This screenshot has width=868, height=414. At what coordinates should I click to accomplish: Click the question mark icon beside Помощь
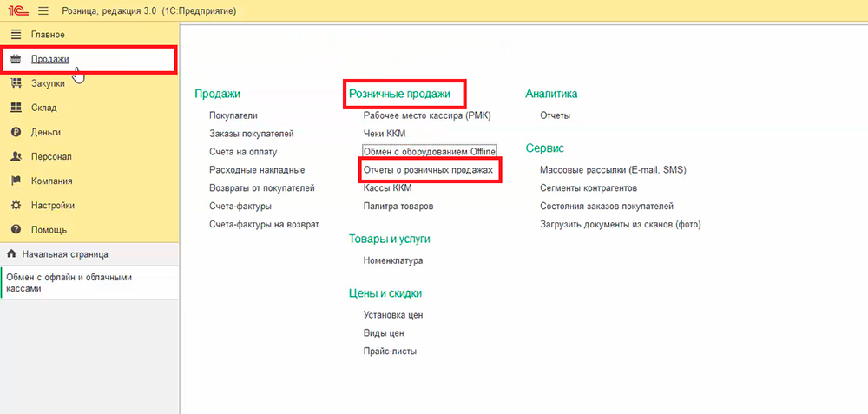click(x=15, y=230)
